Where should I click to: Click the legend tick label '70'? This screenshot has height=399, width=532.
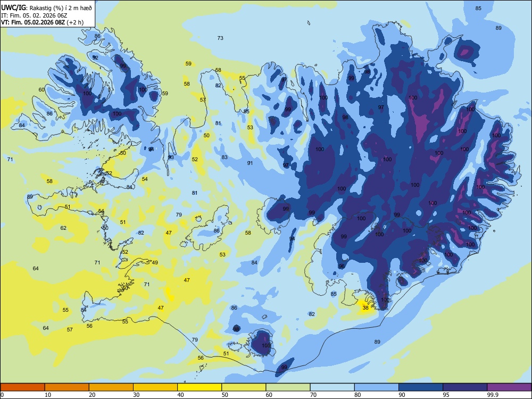313,395
